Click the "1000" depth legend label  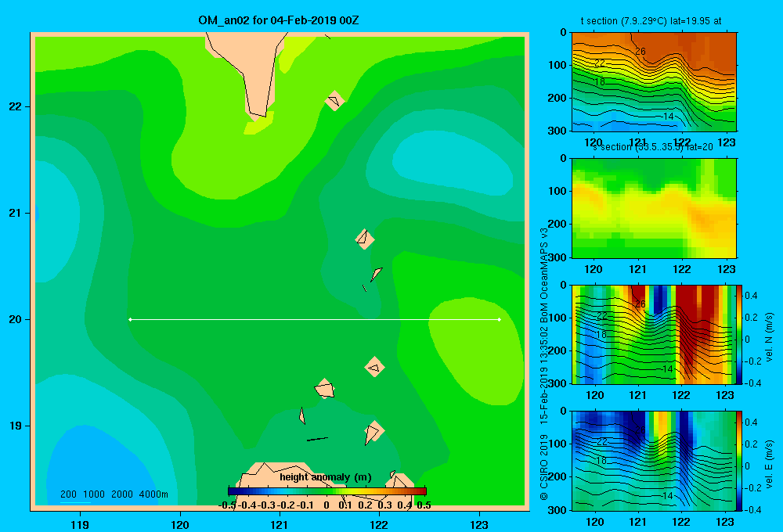tap(94, 494)
